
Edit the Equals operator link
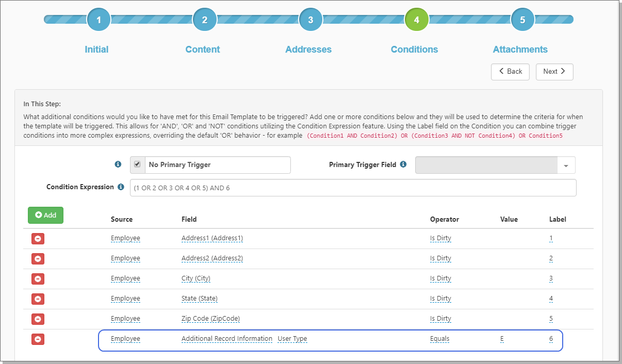pos(439,339)
